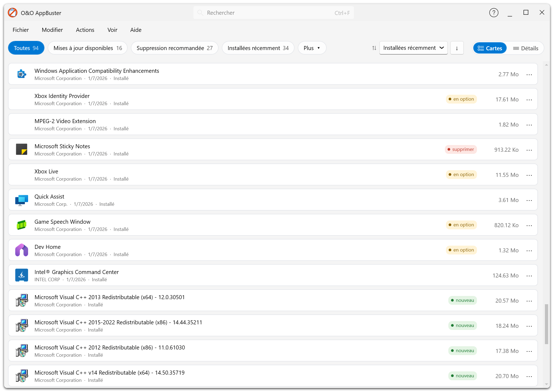
Task: Click the Intel Graphics Command Center icon
Action: (x=22, y=275)
